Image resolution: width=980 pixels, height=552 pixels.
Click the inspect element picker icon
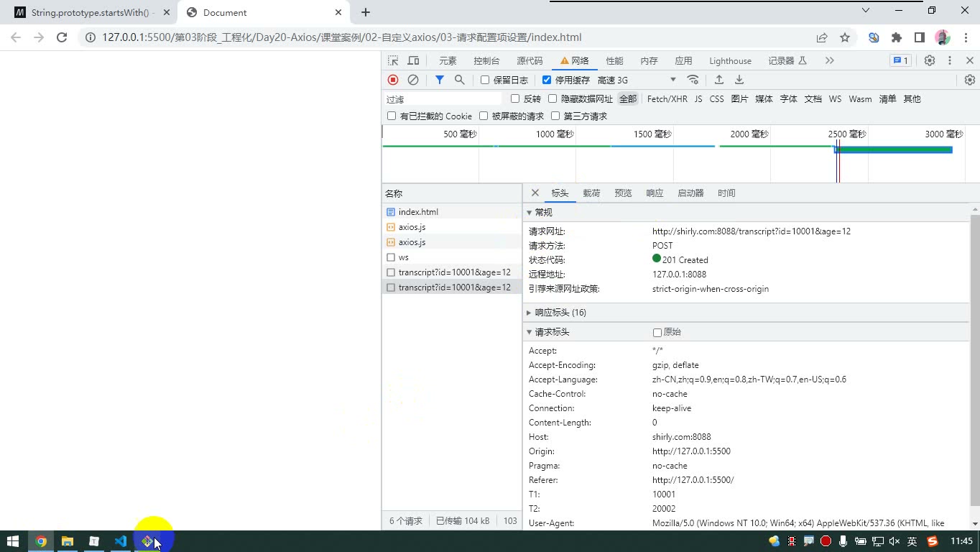(x=393, y=60)
